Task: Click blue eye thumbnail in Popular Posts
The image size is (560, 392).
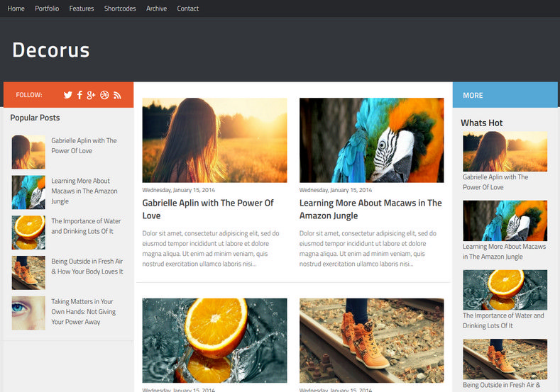Action: [x=28, y=313]
